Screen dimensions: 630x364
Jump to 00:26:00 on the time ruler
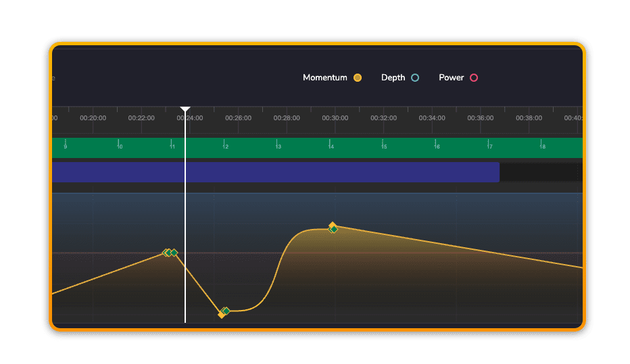pyautogui.click(x=238, y=118)
